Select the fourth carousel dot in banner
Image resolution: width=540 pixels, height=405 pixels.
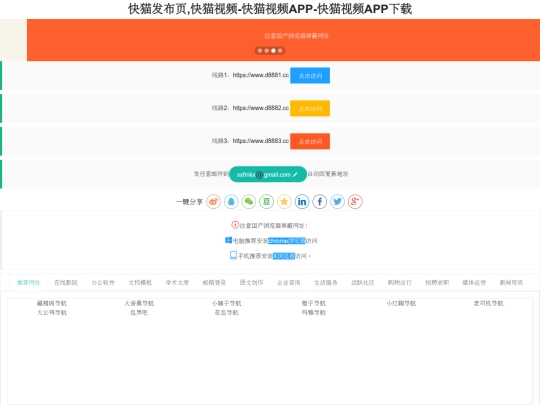(x=280, y=51)
